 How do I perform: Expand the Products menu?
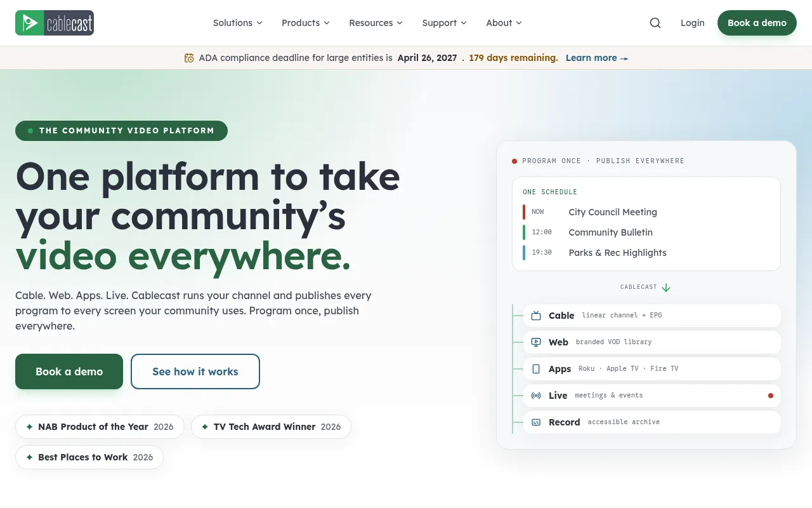tap(306, 23)
